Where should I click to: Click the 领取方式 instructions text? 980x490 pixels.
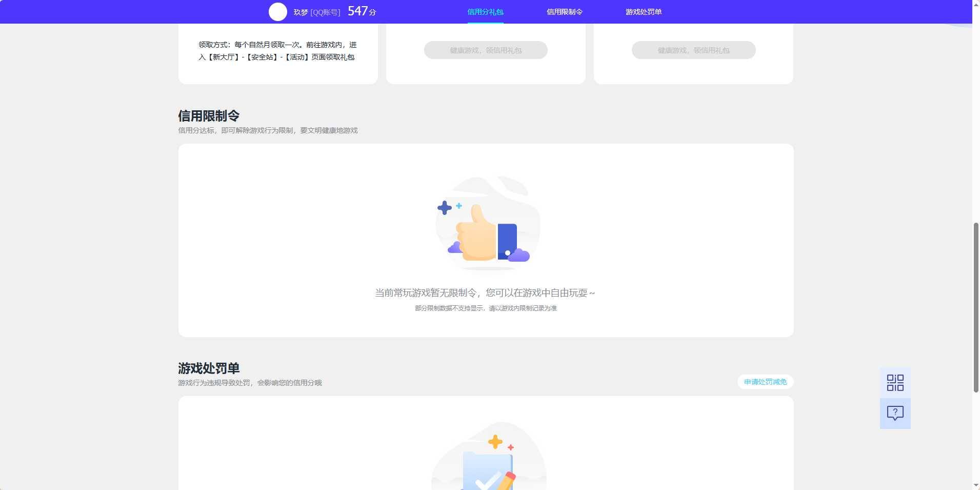[277, 51]
